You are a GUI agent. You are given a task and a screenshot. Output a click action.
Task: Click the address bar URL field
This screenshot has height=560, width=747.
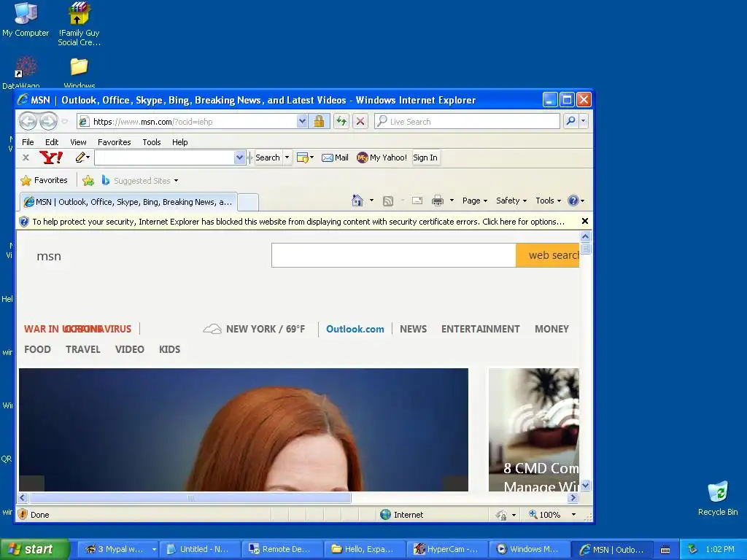tap(194, 122)
